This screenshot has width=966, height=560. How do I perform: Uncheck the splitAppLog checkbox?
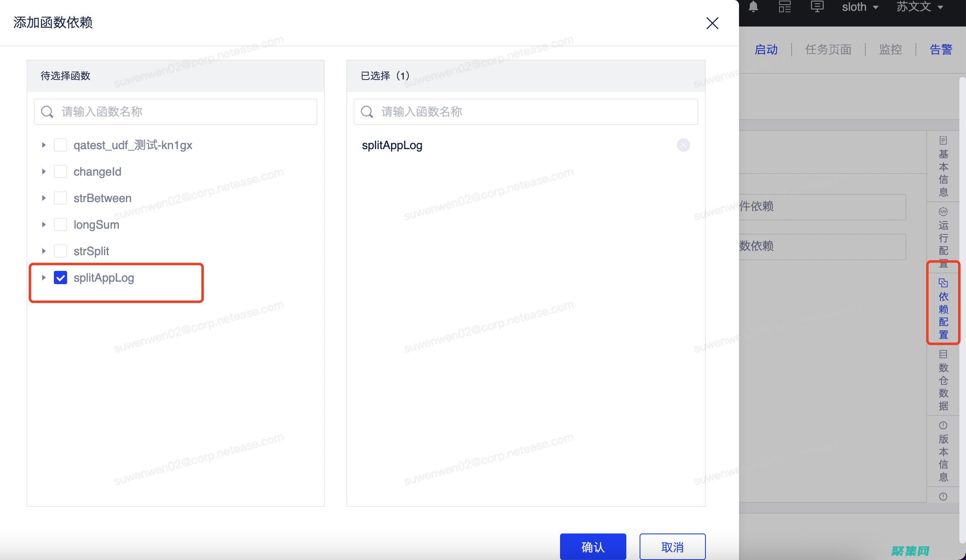coord(60,278)
